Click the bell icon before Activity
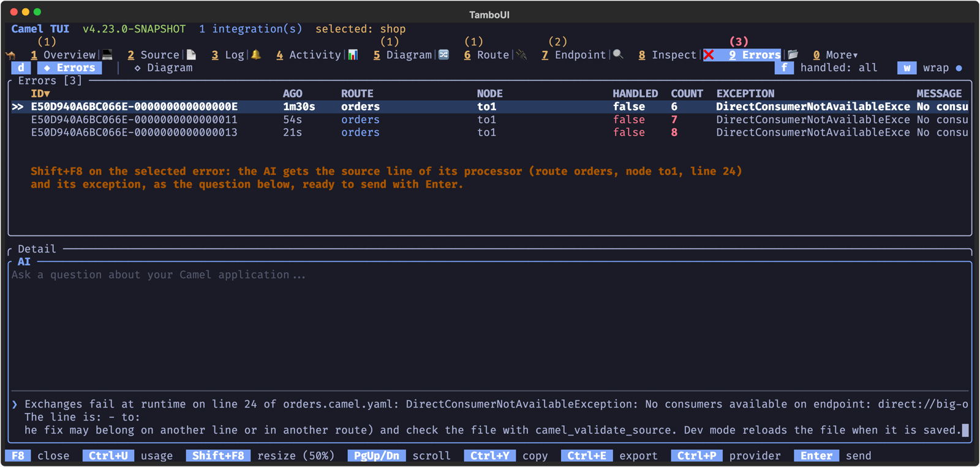The width and height of the screenshot is (980, 467). (x=256, y=55)
